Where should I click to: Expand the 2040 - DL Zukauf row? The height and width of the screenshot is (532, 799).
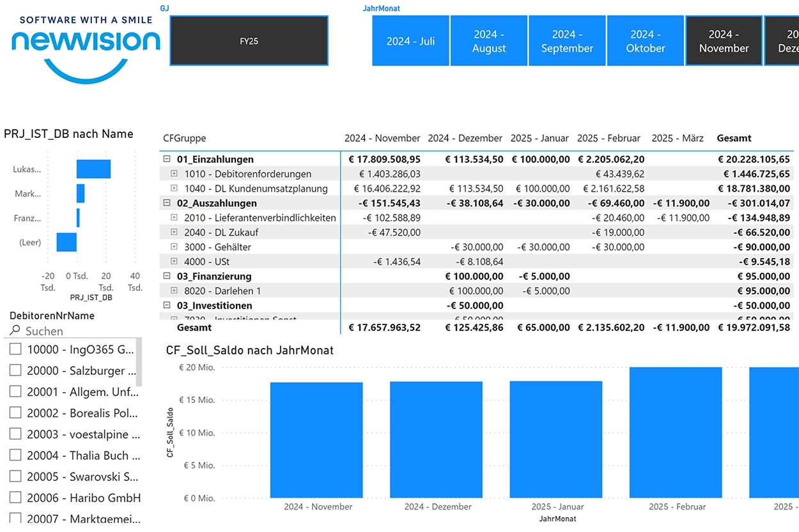[174, 232]
